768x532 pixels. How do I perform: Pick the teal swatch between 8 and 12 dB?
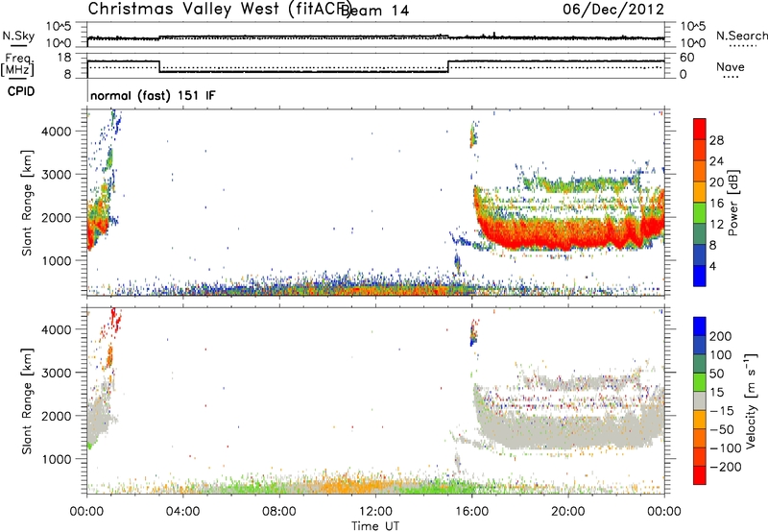(x=700, y=234)
